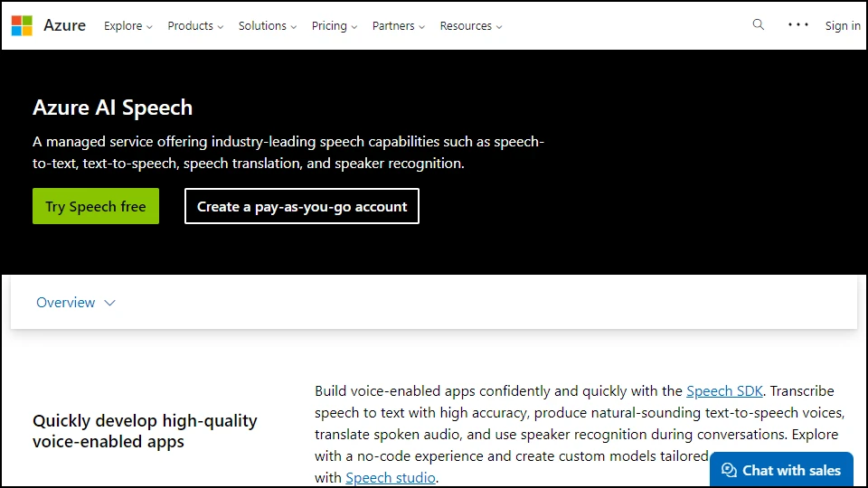The image size is (868, 488).
Task: Open the Solutions menu
Action: (268, 26)
